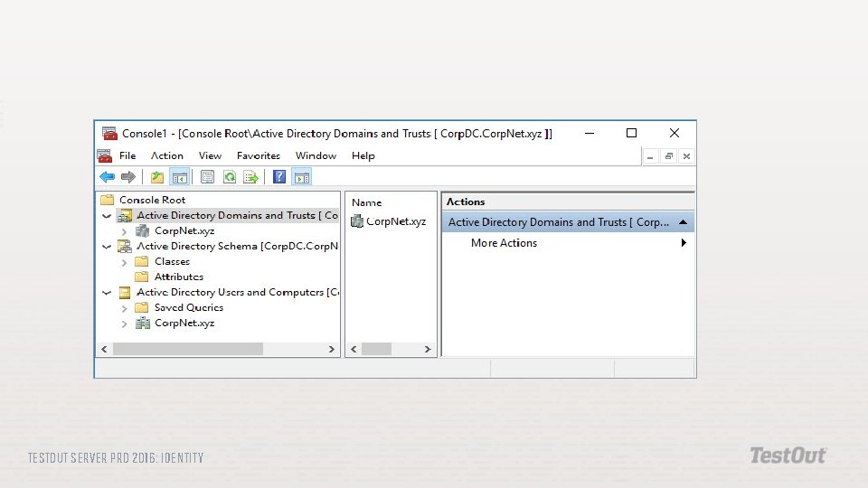This screenshot has width=868, height=488.
Task: Click the Active Directory Domains and Trusts node icon
Action: 125,215
